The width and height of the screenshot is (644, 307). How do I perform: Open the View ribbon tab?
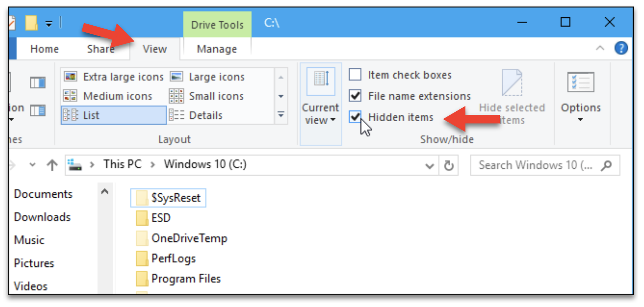coord(155,49)
